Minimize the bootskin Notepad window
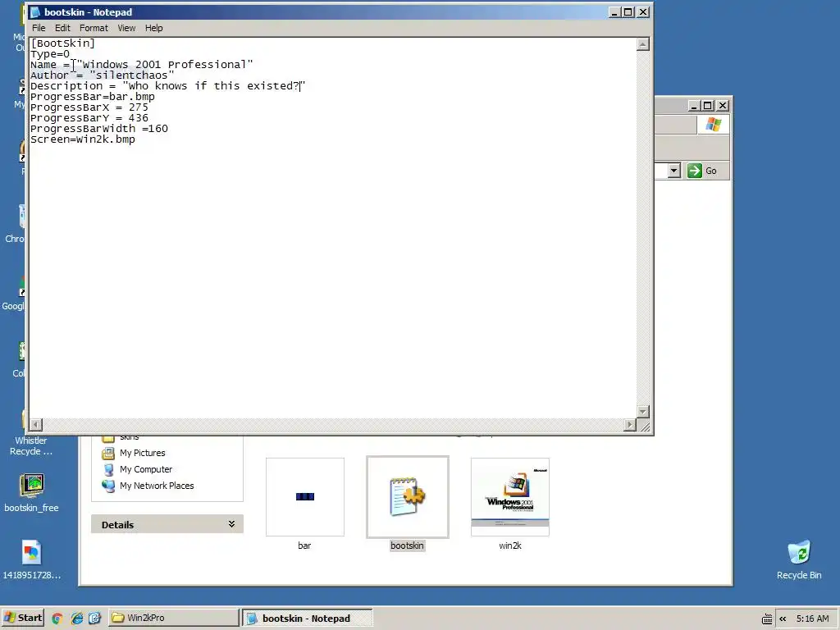Screen dimensions: 840x630 pos(614,11)
